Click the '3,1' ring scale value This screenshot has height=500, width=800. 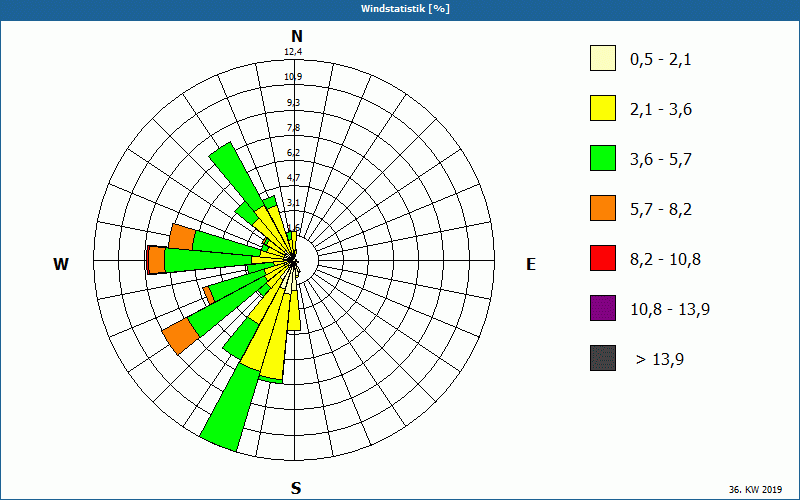(x=293, y=203)
